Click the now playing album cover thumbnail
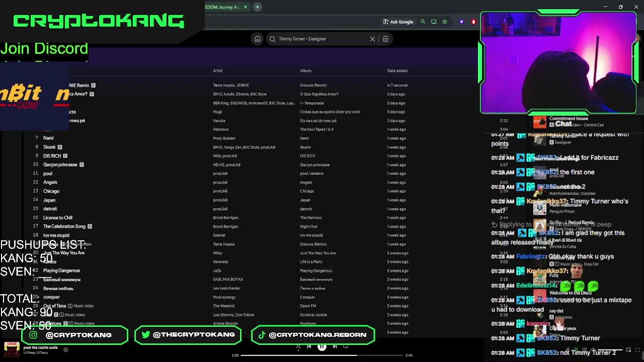The image size is (644, 362). (x=12, y=350)
